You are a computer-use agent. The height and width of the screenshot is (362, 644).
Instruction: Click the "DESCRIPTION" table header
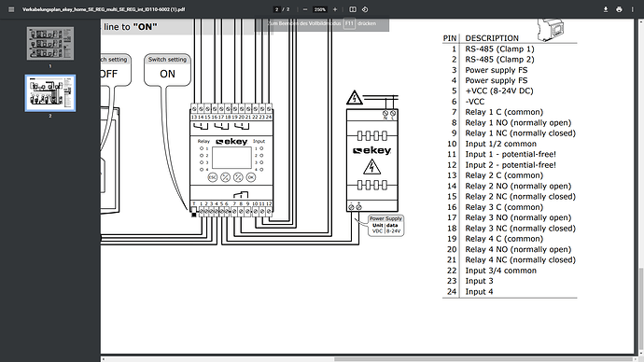[492, 38]
